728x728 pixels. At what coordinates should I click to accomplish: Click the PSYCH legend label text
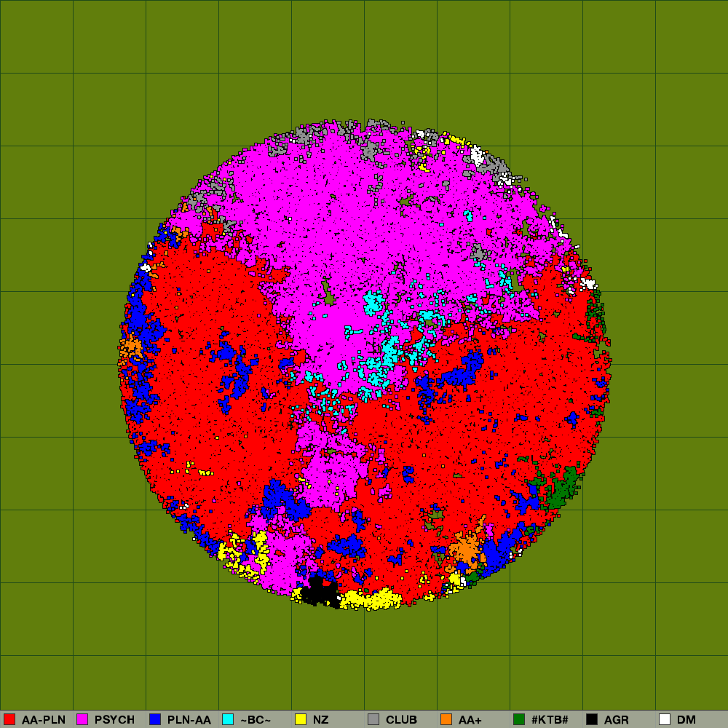pos(114,719)
